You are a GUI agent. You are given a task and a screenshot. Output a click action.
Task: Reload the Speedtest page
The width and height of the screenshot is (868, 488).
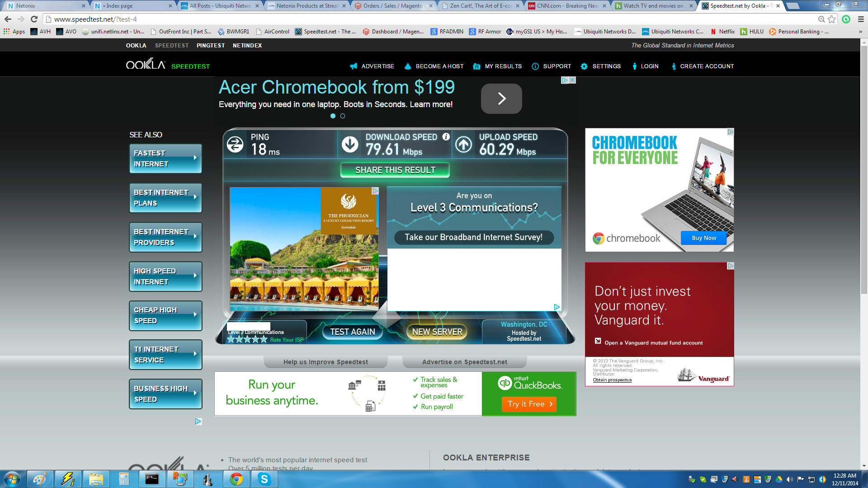tap(34, 19)
